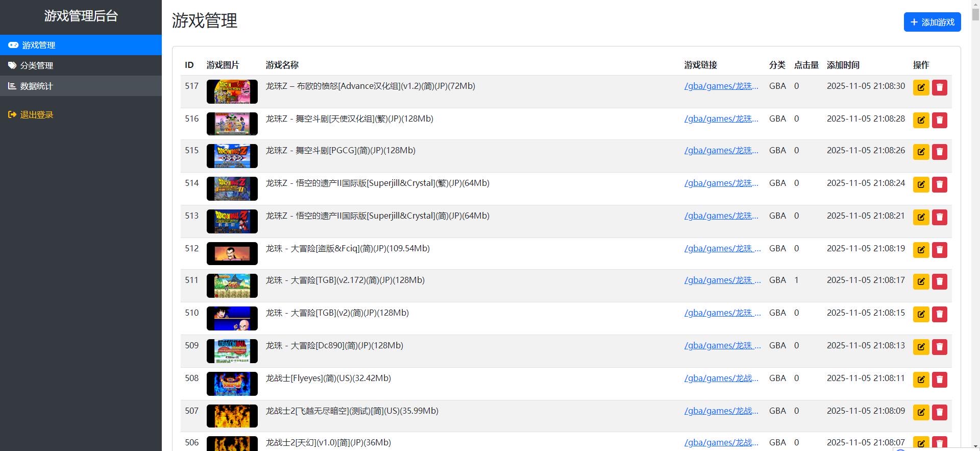Click thumbnail image of game 517

(x=232, y=92)
